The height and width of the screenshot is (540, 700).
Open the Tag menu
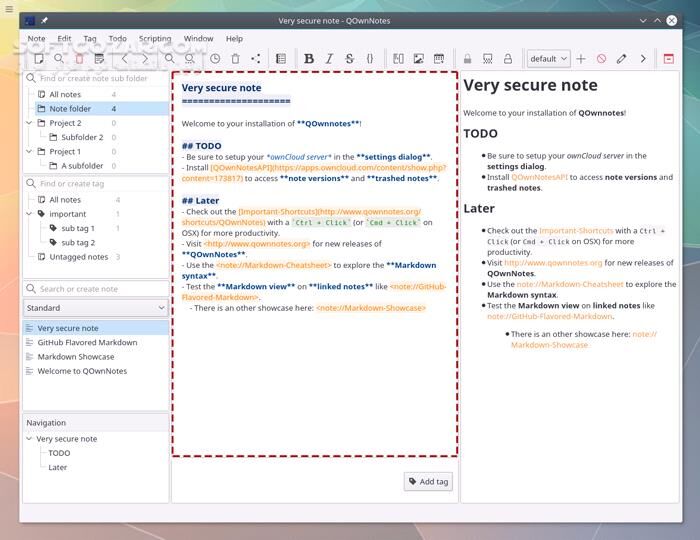click(x=90, y=38)
